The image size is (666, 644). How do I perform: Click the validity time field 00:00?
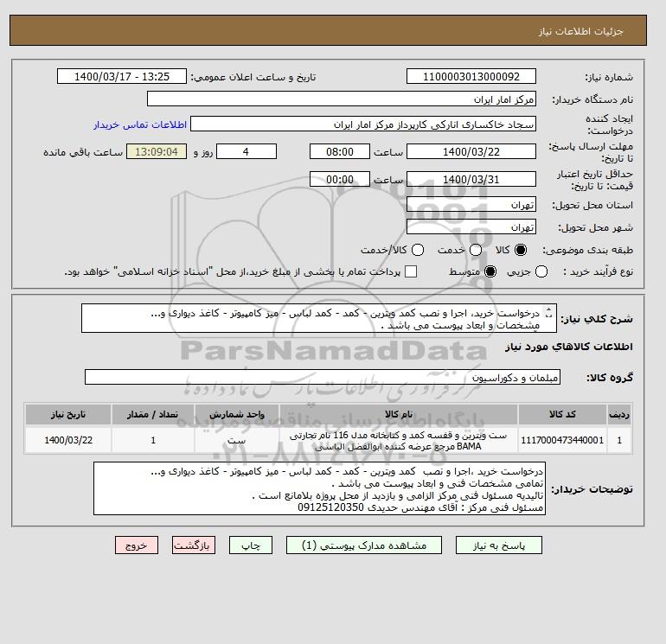click(x=340, y=179)
